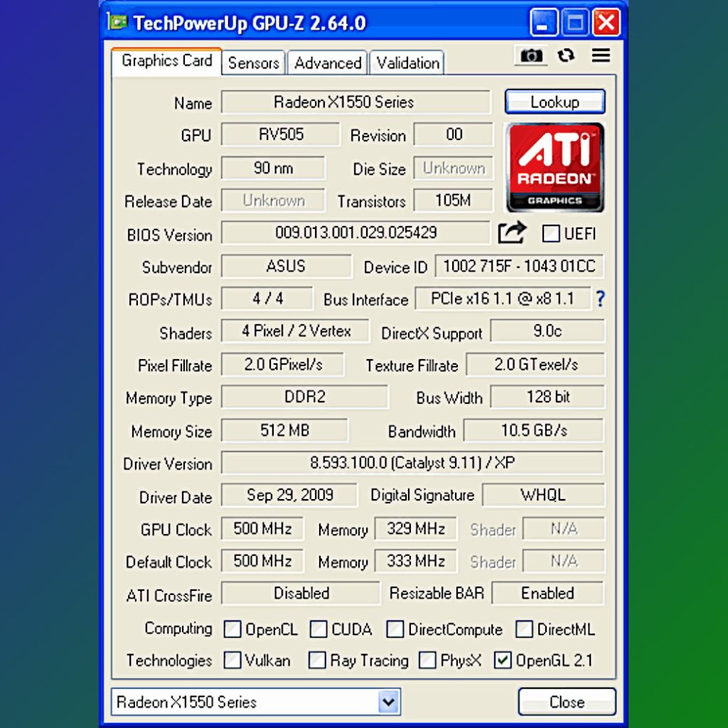Toggle the OpenGL 2.1 checkbox
Screen dimensions: 728x728
click(503, 660)
